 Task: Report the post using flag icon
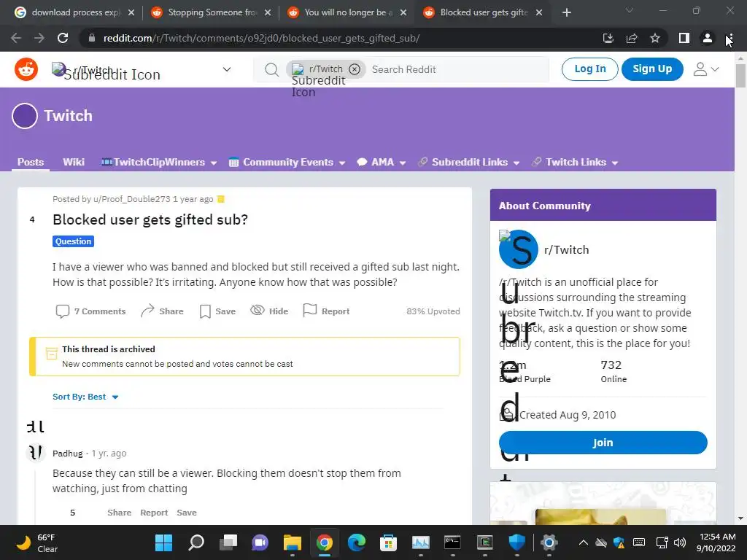pyautogui.click(x=326, y=311)
